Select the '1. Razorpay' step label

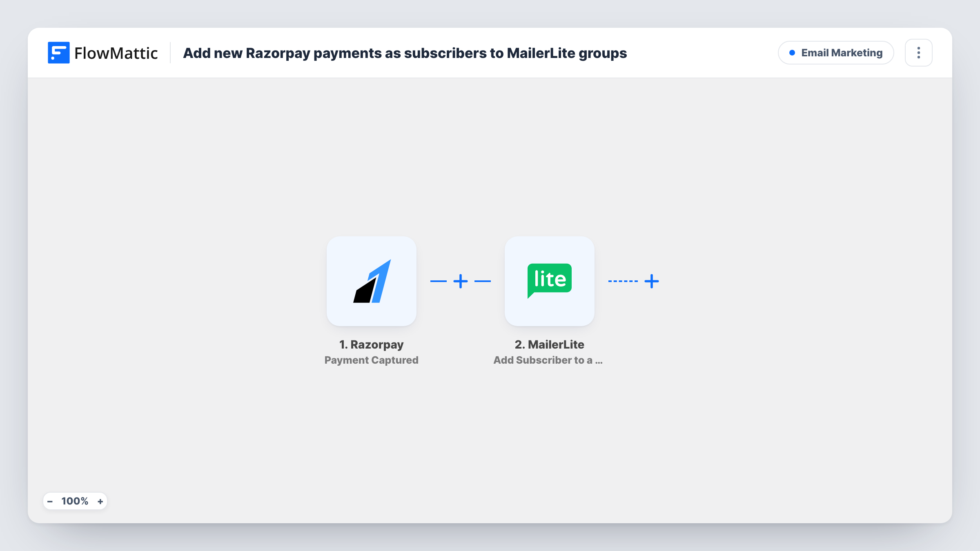(x=371, y=344)
